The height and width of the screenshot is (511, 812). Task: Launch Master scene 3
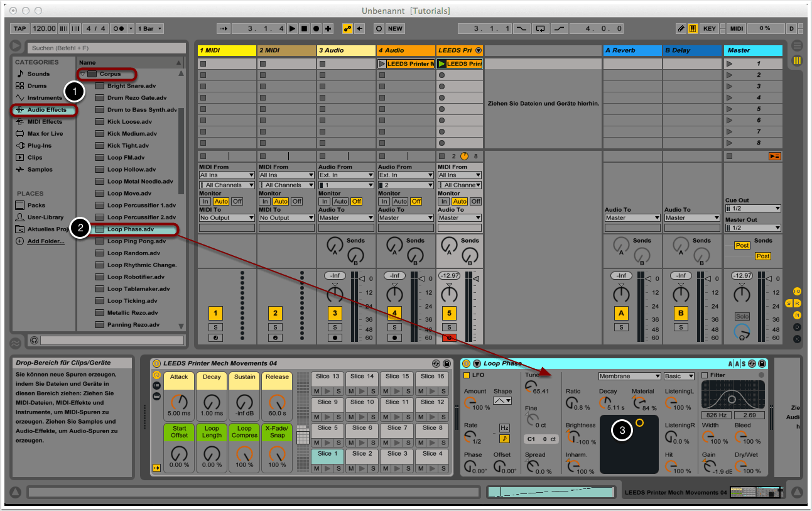(729, 86)
